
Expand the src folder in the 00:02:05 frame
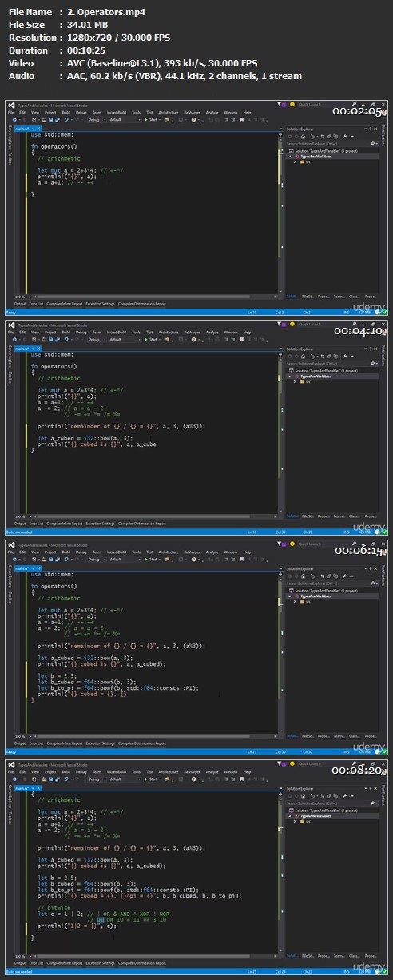292,160
